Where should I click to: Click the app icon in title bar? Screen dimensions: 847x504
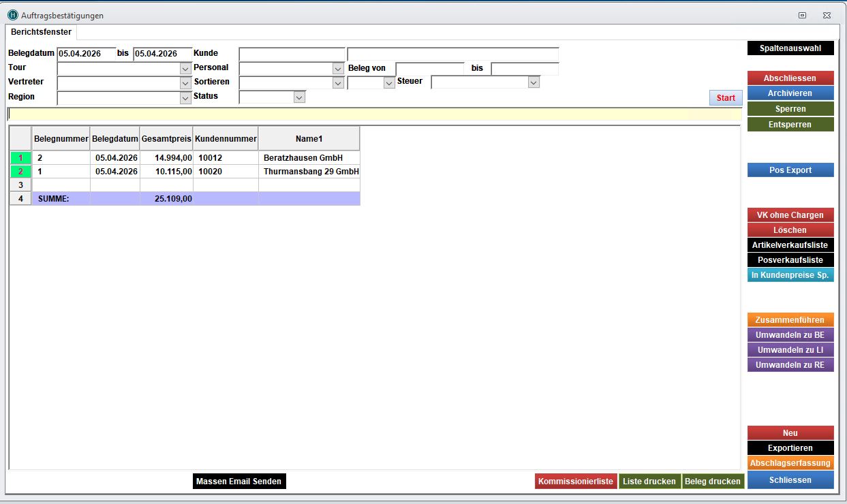12,15
